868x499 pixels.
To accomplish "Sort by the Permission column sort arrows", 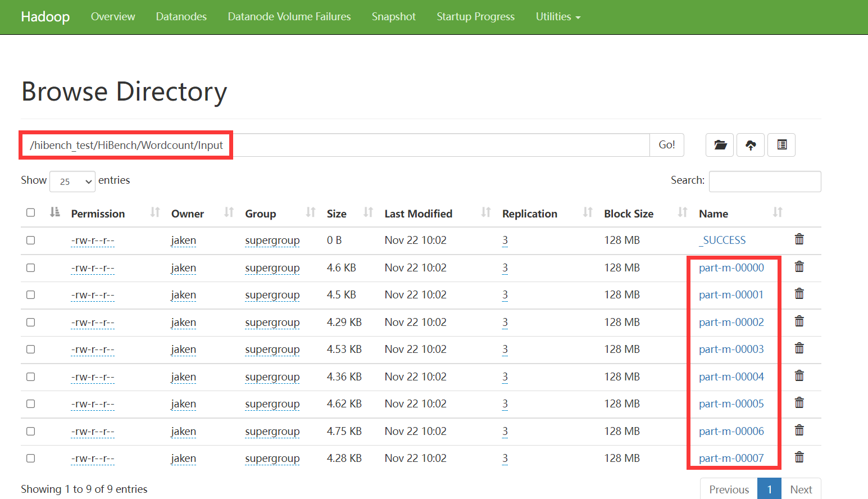I will click(155, 212).
